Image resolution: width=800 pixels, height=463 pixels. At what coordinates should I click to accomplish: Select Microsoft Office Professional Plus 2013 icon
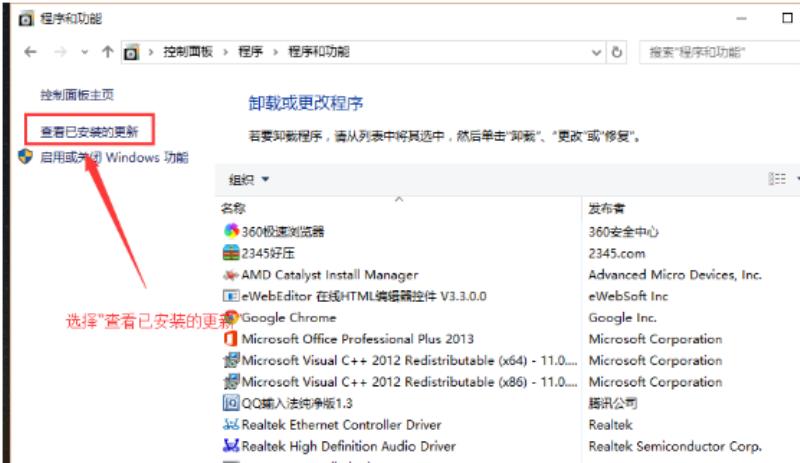(231, 338)
